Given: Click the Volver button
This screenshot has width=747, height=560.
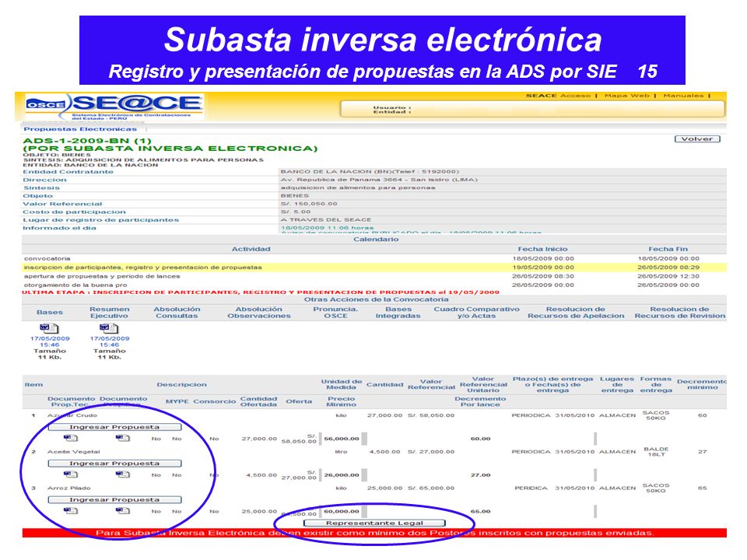Looking at the screenshot, I should pos(697,139).
